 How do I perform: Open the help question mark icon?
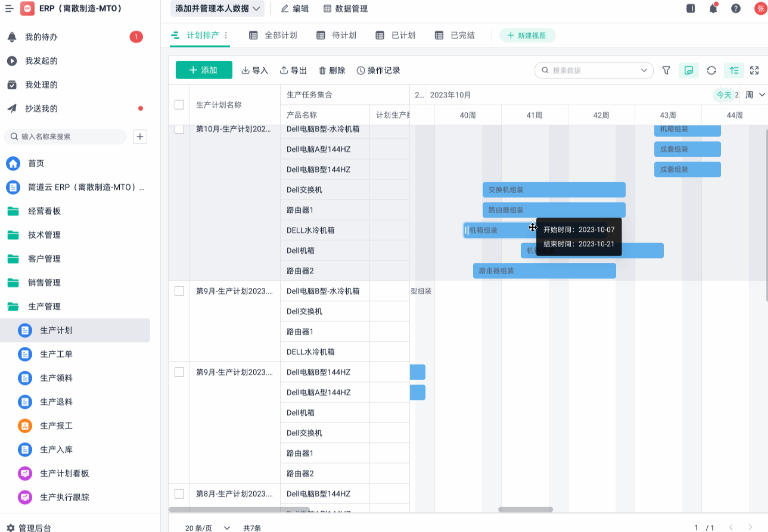(736, 8)
